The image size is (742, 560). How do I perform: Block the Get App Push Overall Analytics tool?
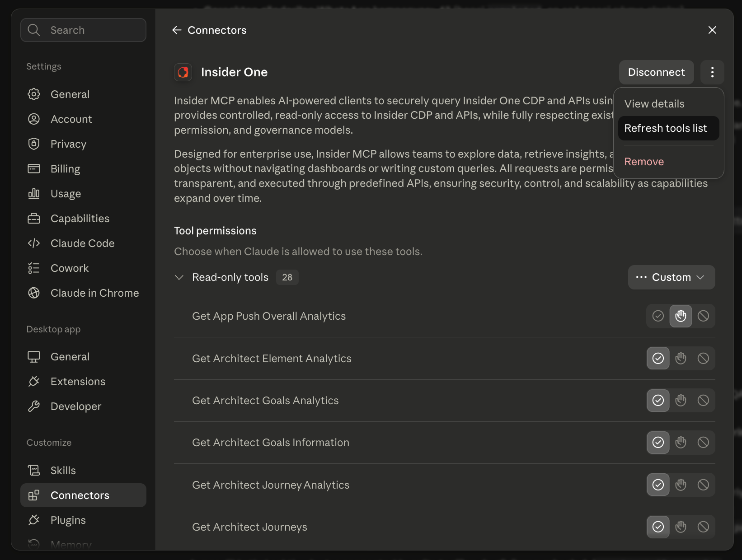click(703, 316)
